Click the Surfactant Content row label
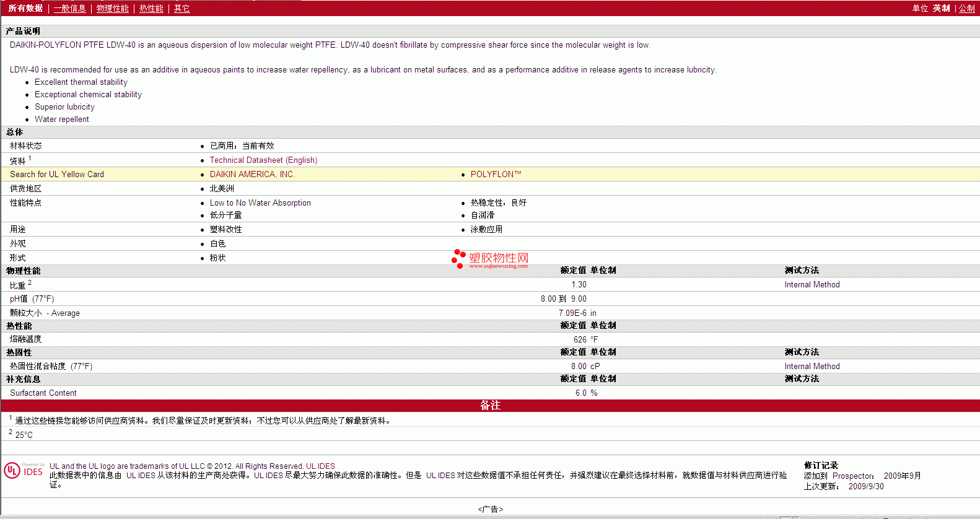Image resolution: width=980 pixels, height=519 pixels. point(43,393)
